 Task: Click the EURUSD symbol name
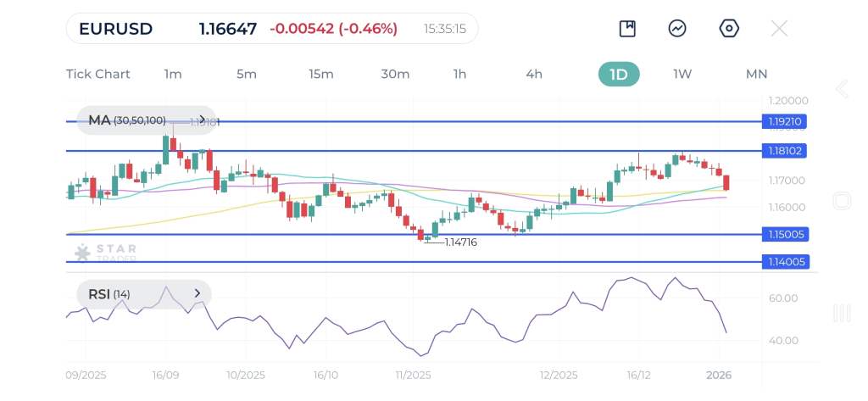(115, 29)
